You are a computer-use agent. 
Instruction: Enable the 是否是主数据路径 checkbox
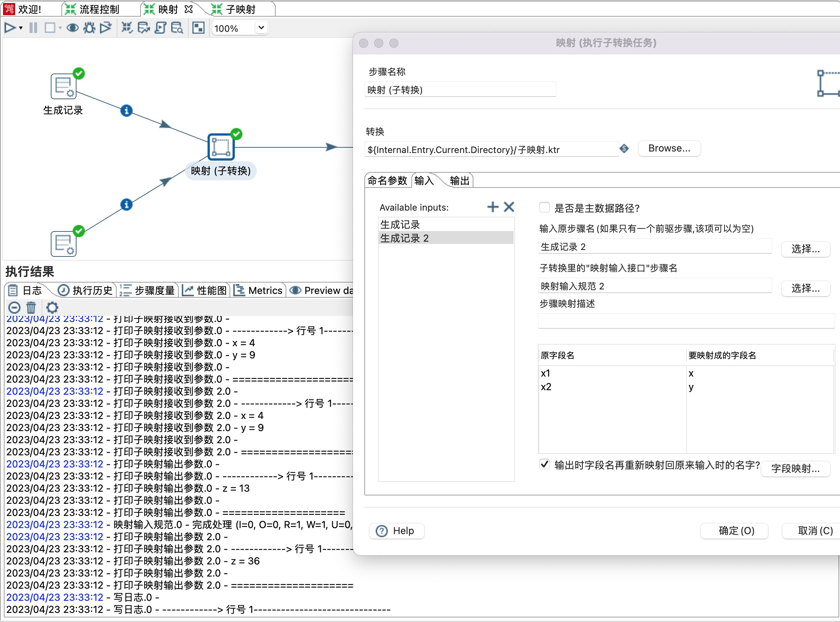544,208
